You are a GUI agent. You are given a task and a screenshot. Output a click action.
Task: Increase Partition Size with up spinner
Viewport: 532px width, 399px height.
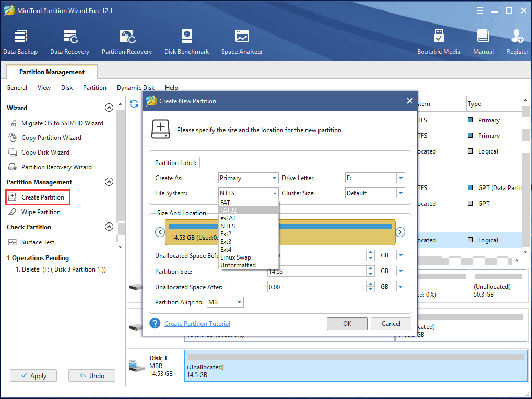(x=370, y=269)
